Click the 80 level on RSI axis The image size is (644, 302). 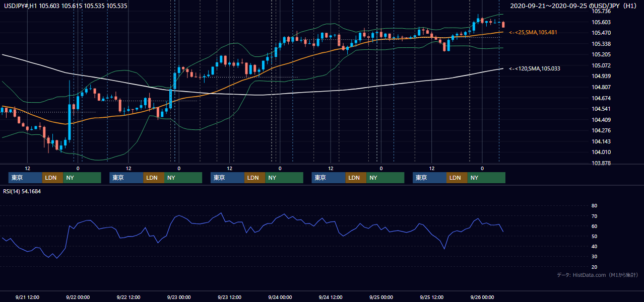(594, 206)
